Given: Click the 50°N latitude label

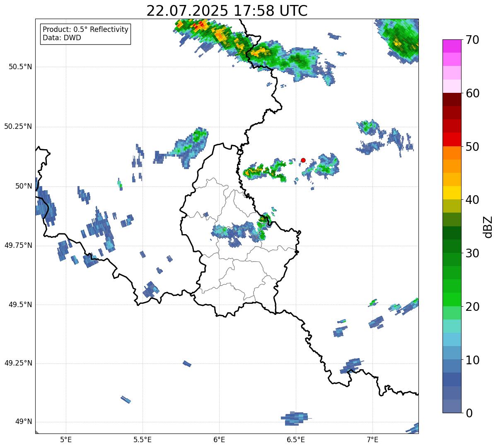Looking at the screenshot, I should [24, 186].
